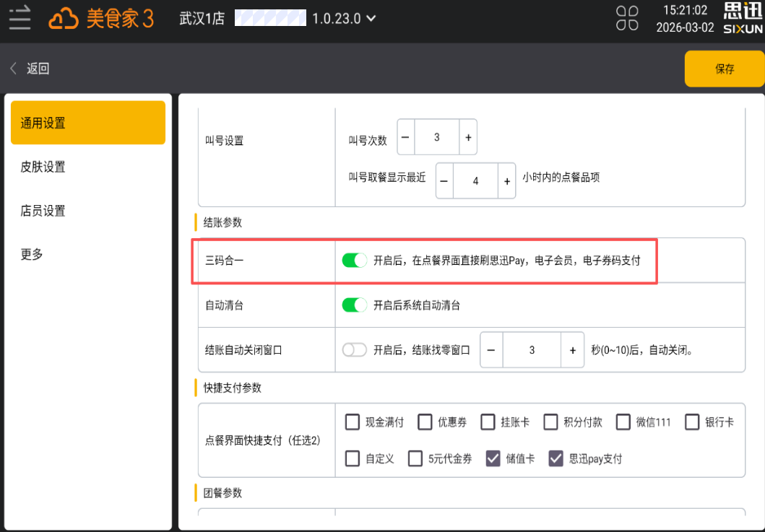The image size is (765, 532).
Task: Turn off the 自动清台 switch
Action: pyautogui.click(x=355, y=305)
